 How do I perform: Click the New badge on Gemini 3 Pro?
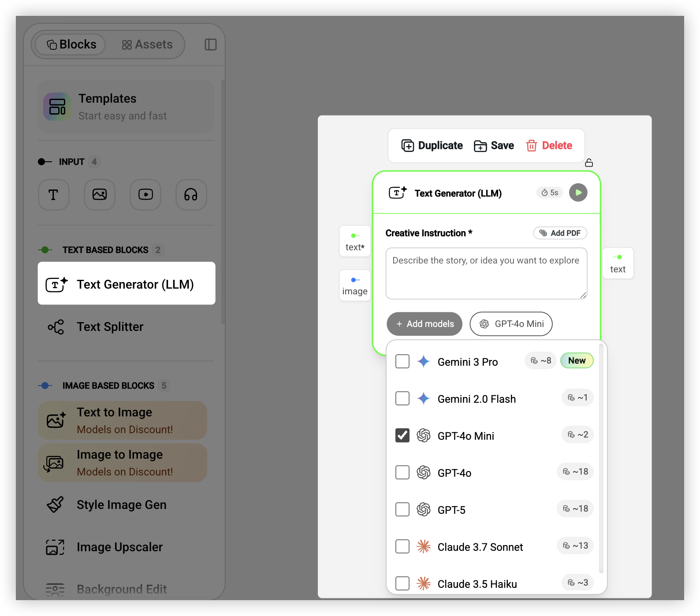tap(577, 360)
